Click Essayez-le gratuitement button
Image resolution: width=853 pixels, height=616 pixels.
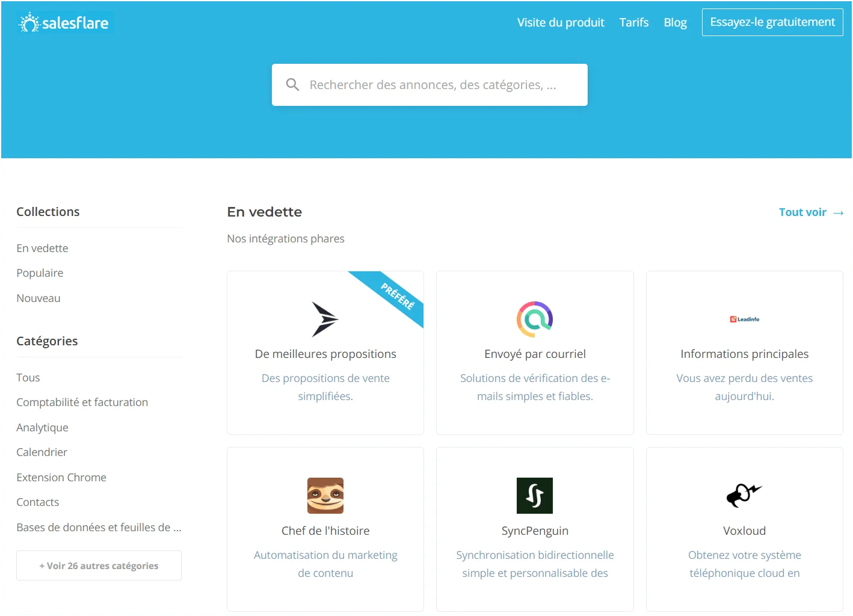[x=772, y=22]
